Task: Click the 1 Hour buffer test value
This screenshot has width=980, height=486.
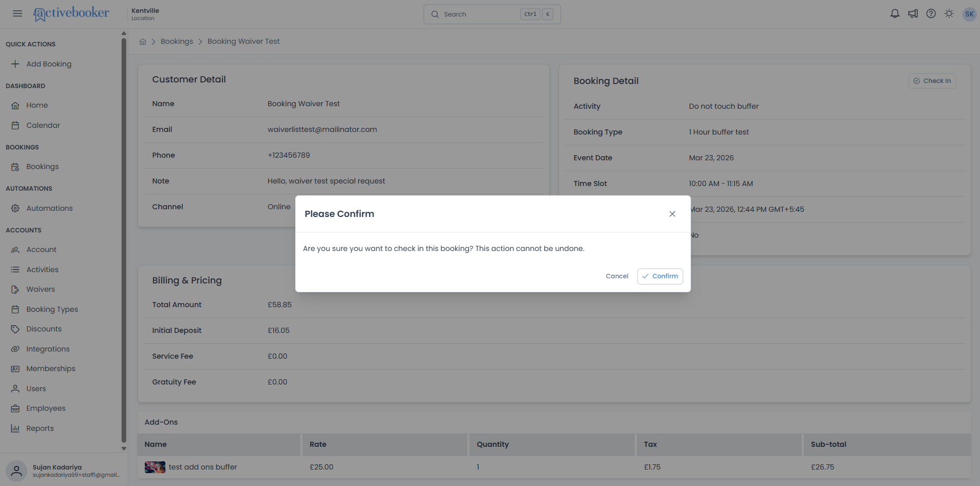Action: click(719, 132)
